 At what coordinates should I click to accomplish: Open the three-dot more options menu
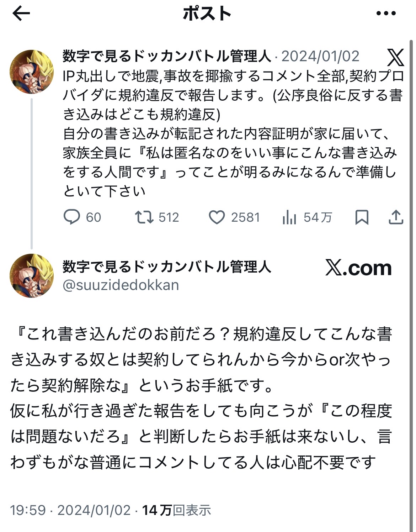click(386, 14)
